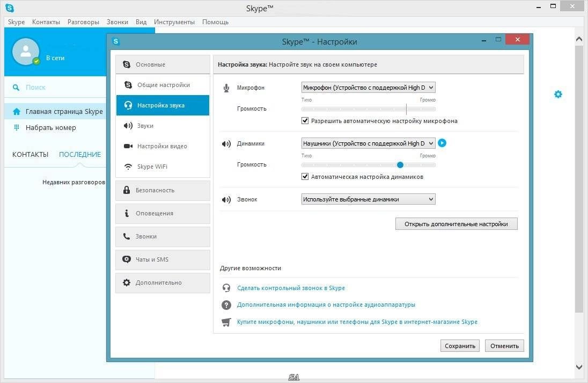Open the audio hardware setup info link
This screenshot has width=588, height=383.
(326, 305)
